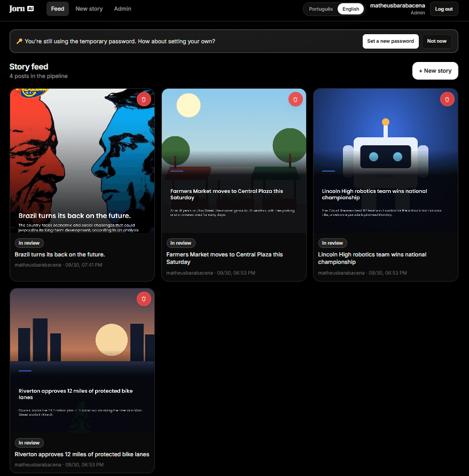Click the temporary password warning message
Viewport: 469px width, 476px height.
[x=120, y=41]
